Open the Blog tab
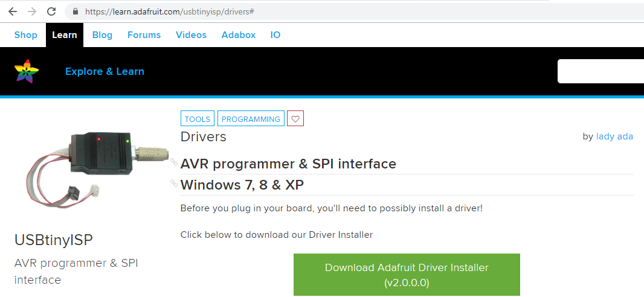 click(x=102, y=35)
